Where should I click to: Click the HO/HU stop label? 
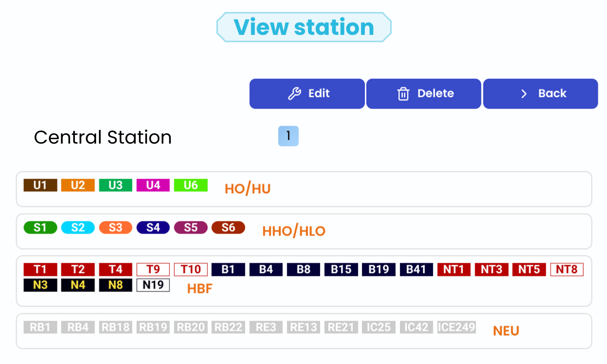[x=248, y=189]
